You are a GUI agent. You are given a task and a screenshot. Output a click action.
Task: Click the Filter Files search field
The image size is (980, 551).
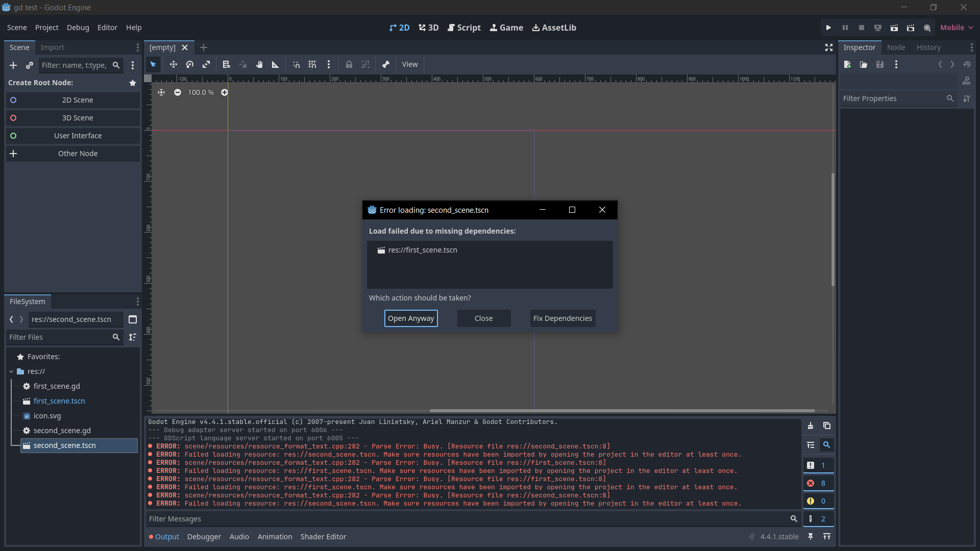(65, 337)
